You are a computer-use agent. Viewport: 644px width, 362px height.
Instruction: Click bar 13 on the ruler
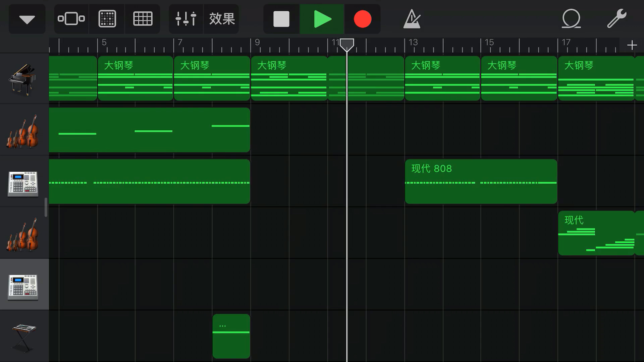(413, 44)
